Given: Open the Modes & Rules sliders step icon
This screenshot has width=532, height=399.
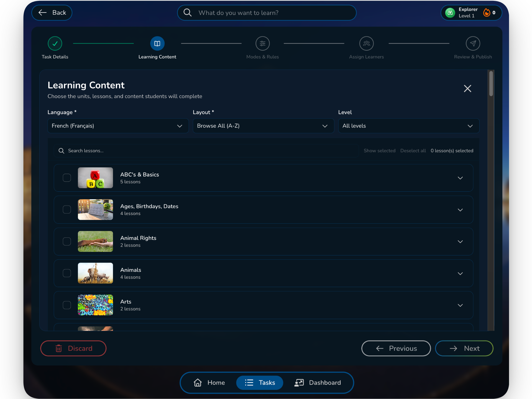Looking at the screenshot, I should (x=262, y=44).
